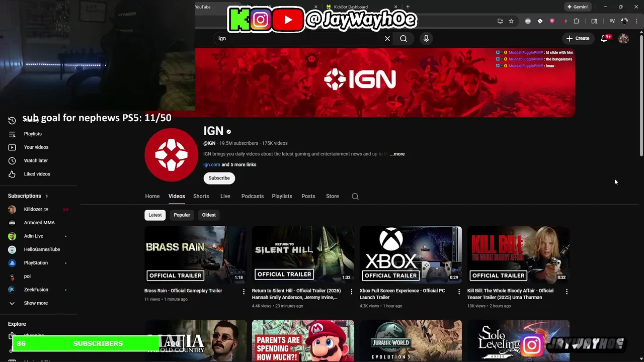Open the notifications bell

[605, 38]
